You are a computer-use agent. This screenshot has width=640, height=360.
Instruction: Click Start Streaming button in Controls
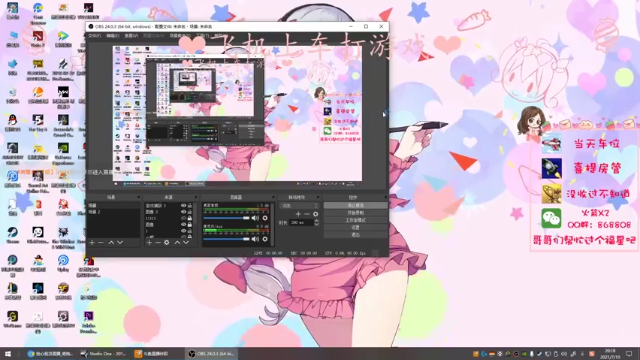point(356,205)
